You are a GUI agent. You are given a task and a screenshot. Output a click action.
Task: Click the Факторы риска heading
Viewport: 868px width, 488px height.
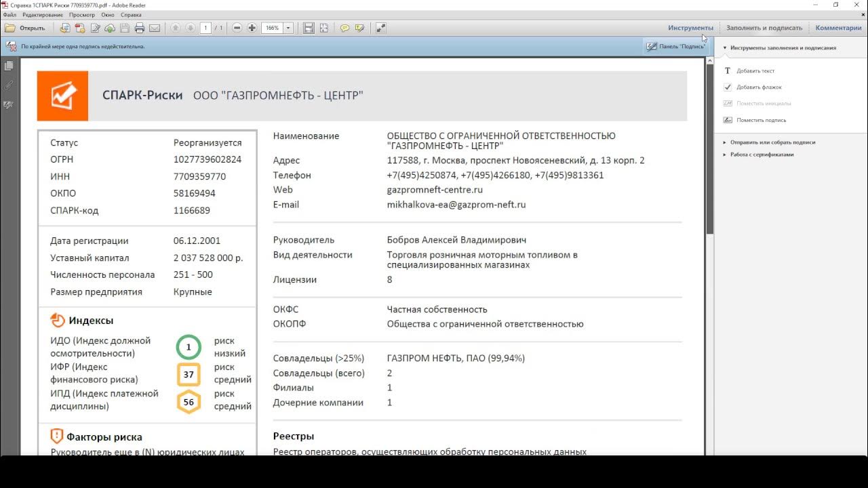point(104,437)
